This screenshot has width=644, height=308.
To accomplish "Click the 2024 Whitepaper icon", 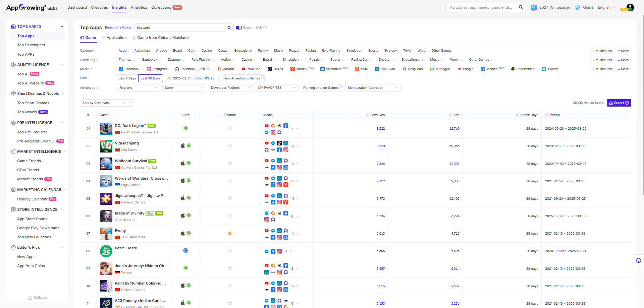I will coord(534,7).
